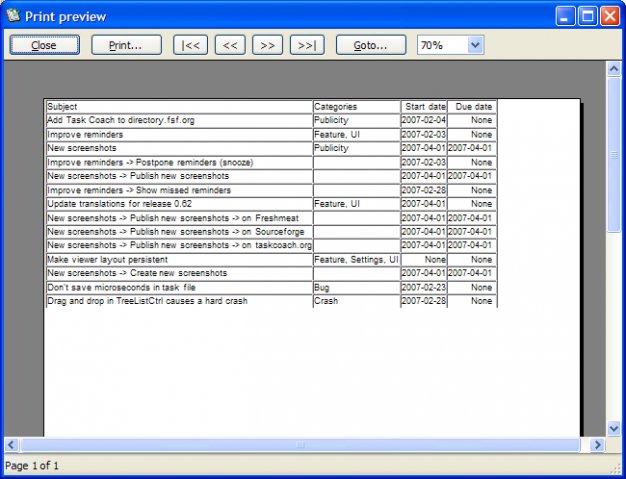
Task: Go to next page with >> button
Action: pyautogui.click(x=267, y=45)
